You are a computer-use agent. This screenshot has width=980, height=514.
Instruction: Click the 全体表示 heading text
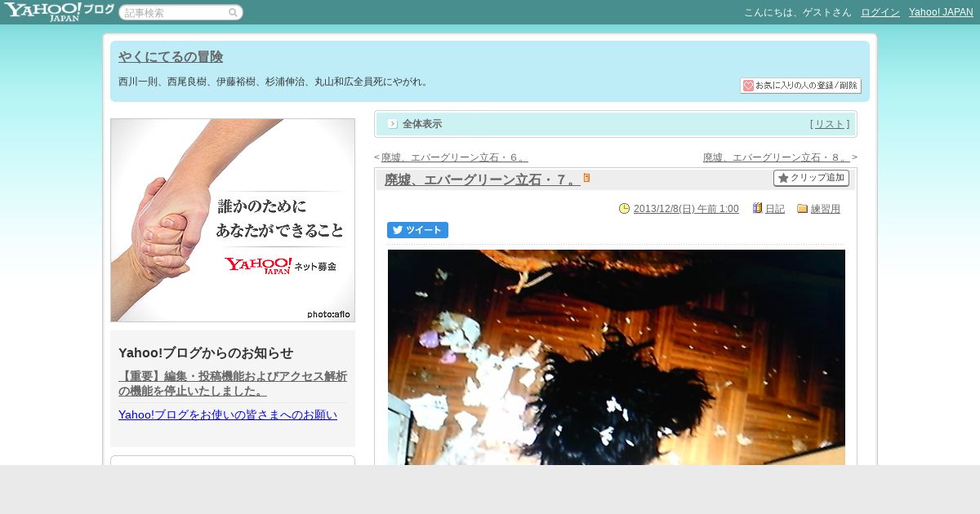[x=422, y=124]
